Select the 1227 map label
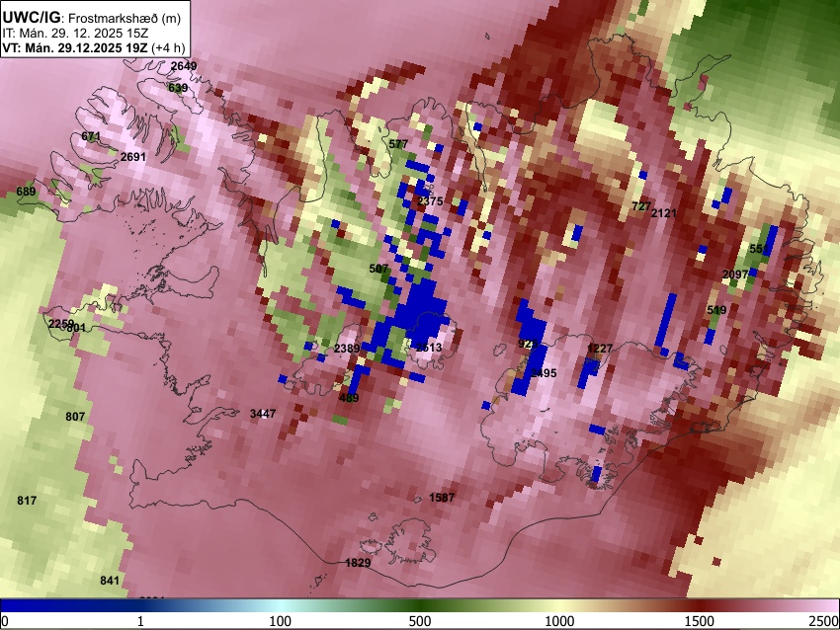The width and height of the screenshot is (840, 630). (x=600, y=349)
